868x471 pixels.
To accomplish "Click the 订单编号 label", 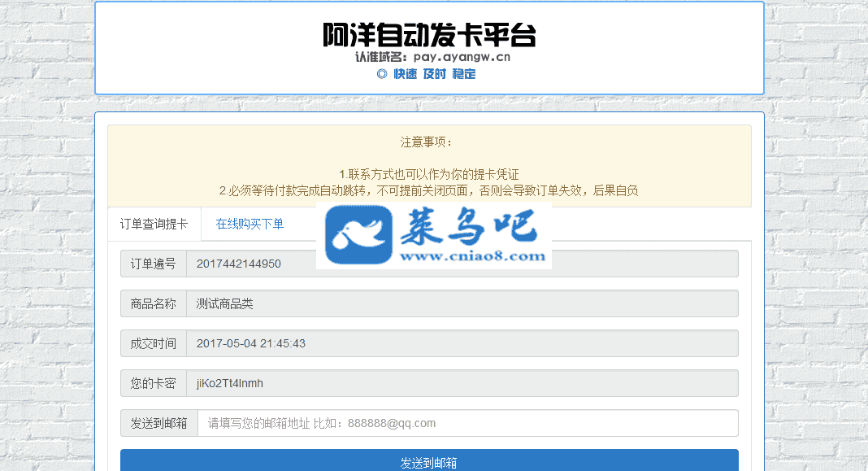I will [x=154, y=264].
